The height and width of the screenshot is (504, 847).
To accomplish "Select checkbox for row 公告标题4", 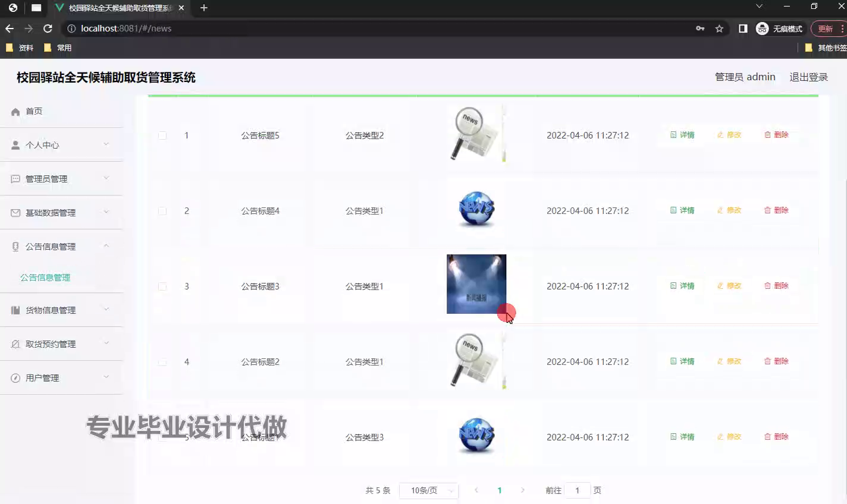I will (162, 211).
